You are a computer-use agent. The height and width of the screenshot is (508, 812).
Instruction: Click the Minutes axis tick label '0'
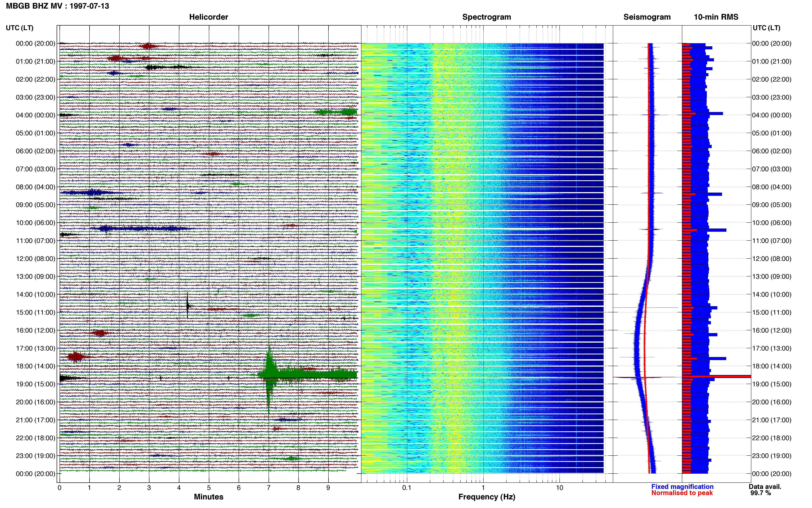[59, 488]
